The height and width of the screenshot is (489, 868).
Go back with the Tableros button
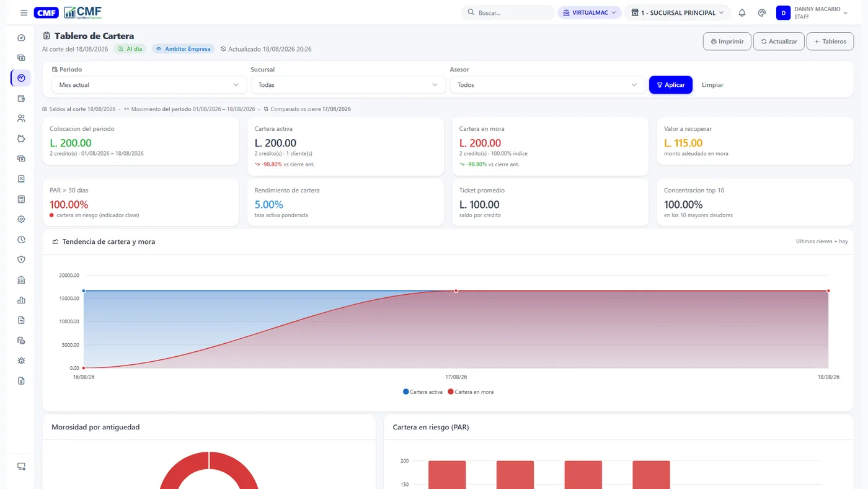pyautogui.click(x=830, y=42)
